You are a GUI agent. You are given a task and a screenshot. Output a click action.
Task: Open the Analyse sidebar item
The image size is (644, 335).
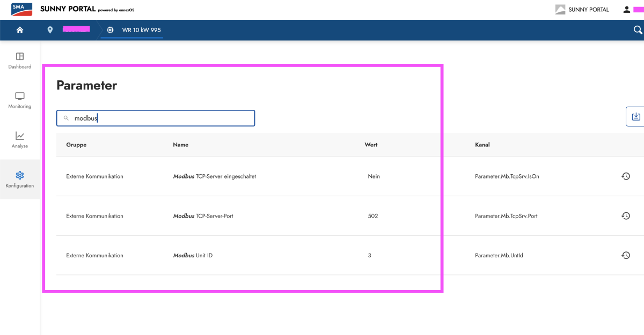click(20, 140)
